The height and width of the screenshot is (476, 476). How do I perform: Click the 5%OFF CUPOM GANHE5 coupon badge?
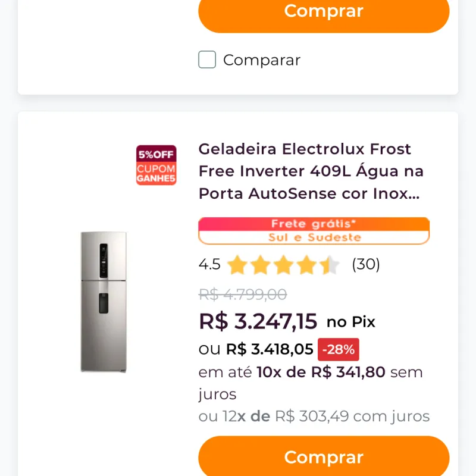click(156, 165)
